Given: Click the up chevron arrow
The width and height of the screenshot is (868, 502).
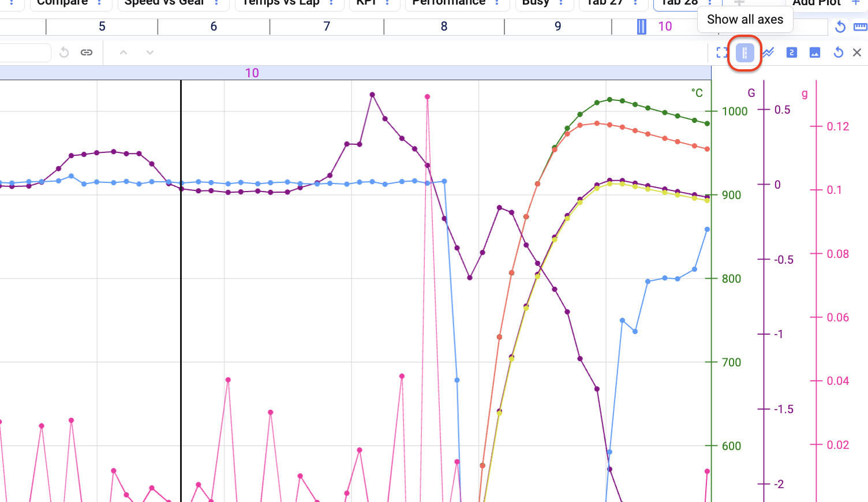Looking at the screenshot, I should (x=124, y=53).
